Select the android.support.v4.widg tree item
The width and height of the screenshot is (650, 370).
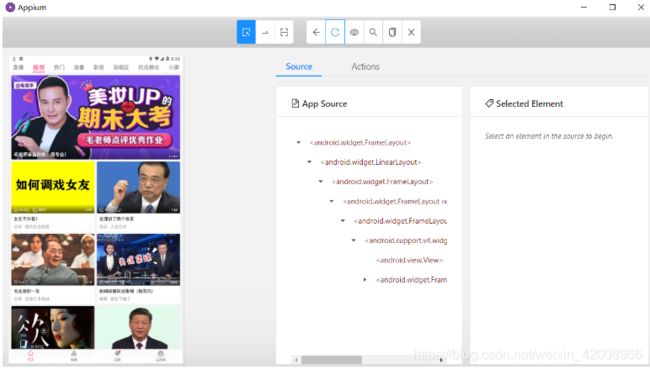(406, 240)
